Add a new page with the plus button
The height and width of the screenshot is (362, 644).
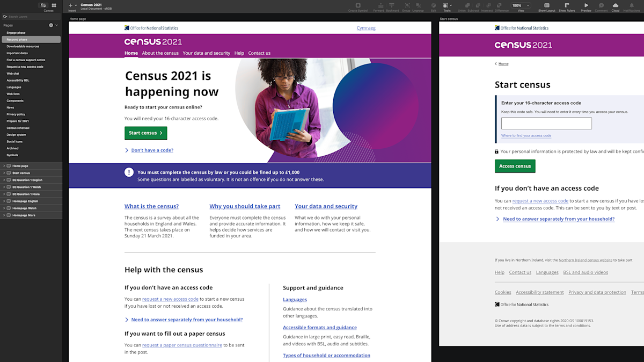click(x=51, y=25)
